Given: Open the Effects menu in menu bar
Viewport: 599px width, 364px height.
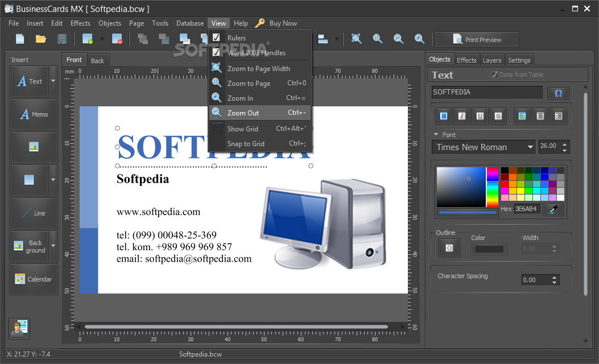Looking at the screenshot, I should 80,23.
